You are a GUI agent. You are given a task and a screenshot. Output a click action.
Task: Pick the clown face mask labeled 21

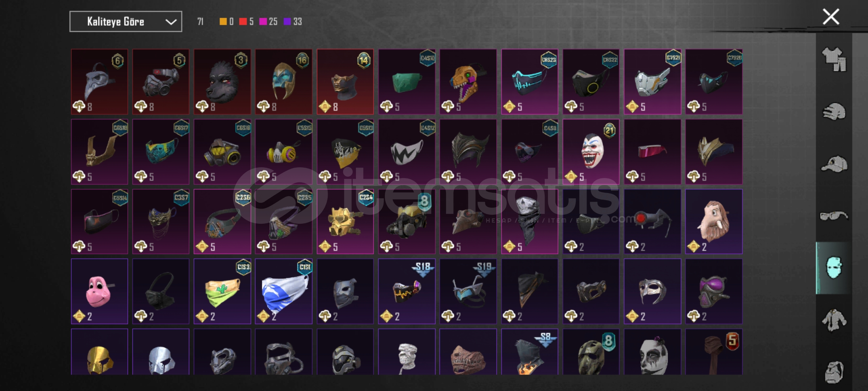591,152
